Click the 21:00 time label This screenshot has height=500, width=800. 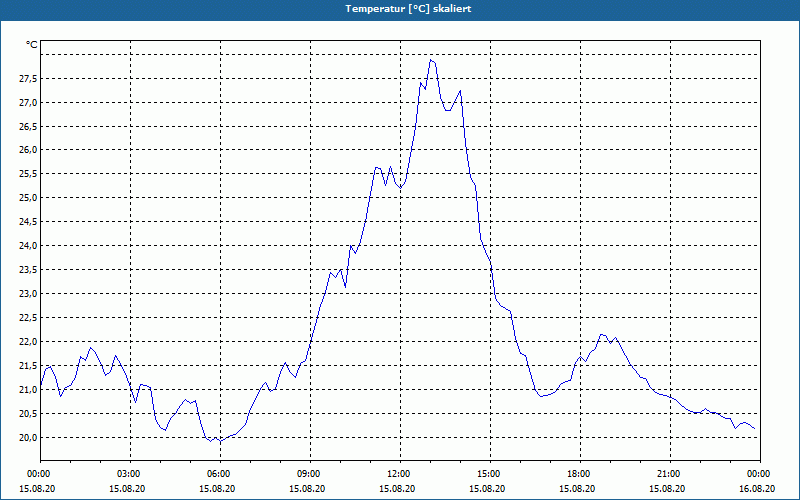tap(667, 474)
